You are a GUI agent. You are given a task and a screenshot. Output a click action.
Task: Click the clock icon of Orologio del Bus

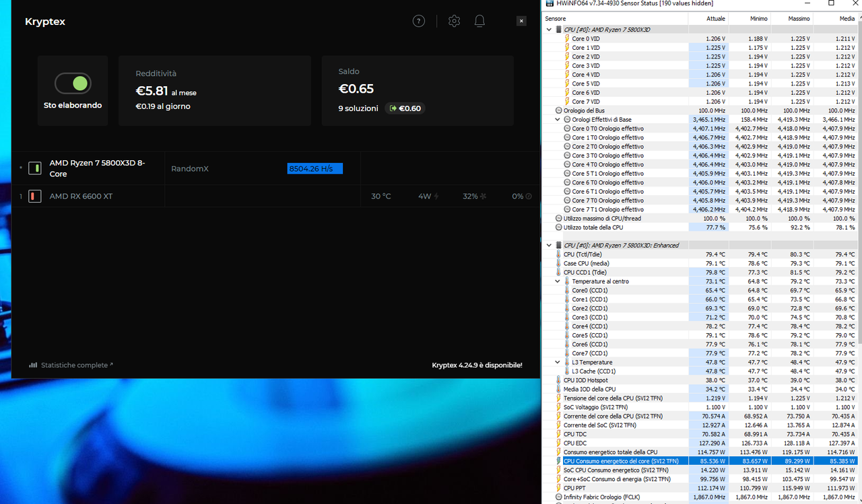tap(558, 110)
